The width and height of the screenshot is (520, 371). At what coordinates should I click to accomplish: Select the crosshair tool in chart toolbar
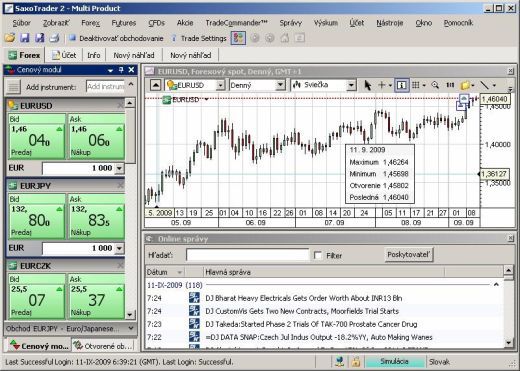click(382, 85)
